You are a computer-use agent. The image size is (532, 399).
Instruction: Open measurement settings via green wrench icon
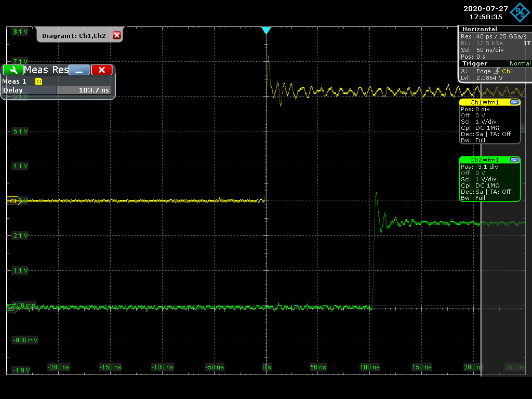[x=12, y=70]
